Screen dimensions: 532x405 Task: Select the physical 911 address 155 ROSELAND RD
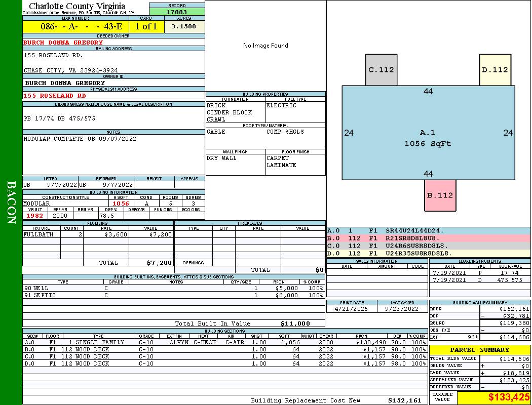tap(55, 96)
